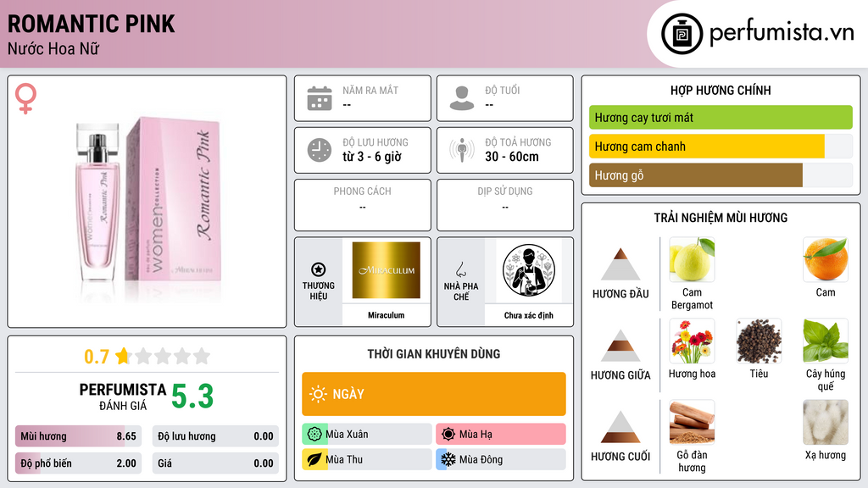Viewport: 868px width, 488px height.
Task: Click the '30 - 60cm' sillage value
Action: 512,157
